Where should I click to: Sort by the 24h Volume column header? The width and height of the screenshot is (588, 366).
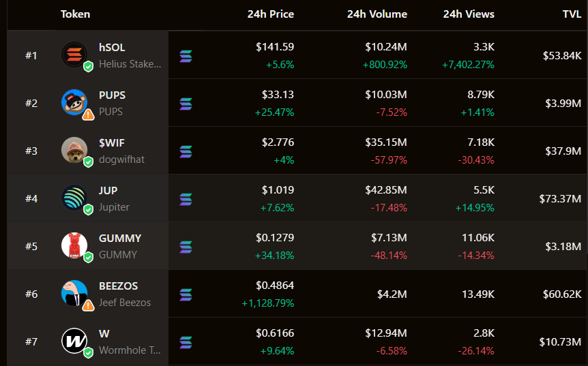(x=377, y=14)
